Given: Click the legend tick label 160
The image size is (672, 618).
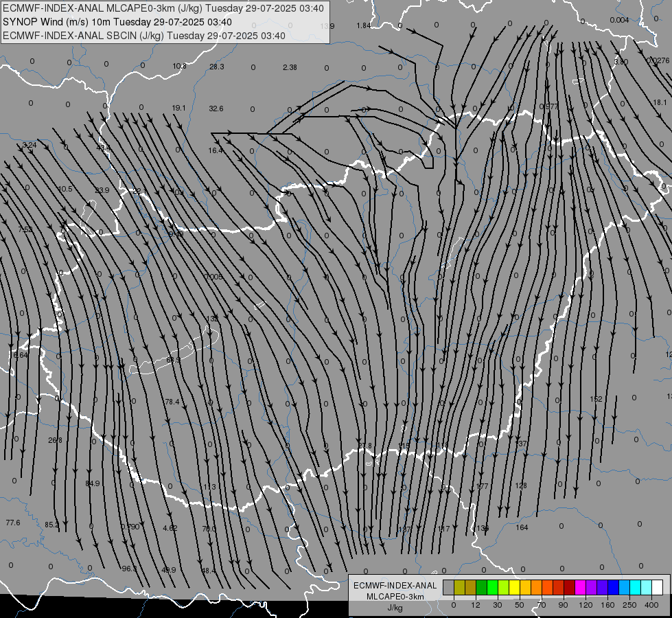Looking at the screenshot, I should pos(607,605).
